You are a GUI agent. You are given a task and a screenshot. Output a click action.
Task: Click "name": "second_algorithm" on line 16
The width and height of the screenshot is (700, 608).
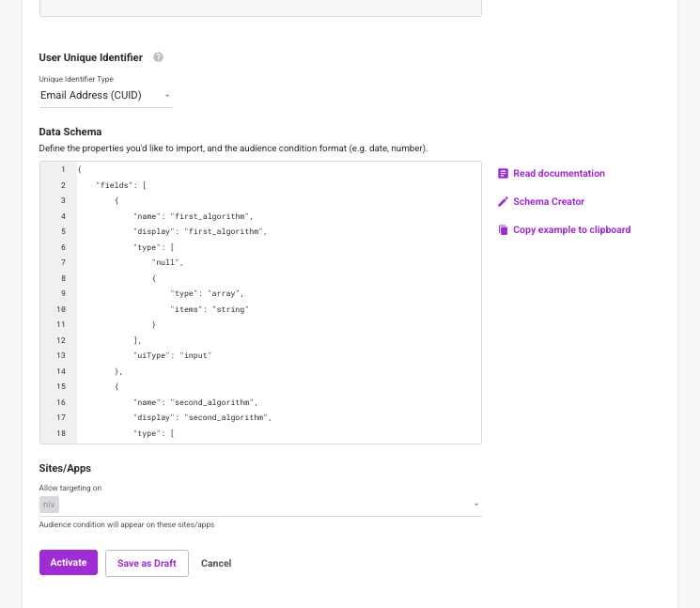pyautogui.click(x=195, y=402)
